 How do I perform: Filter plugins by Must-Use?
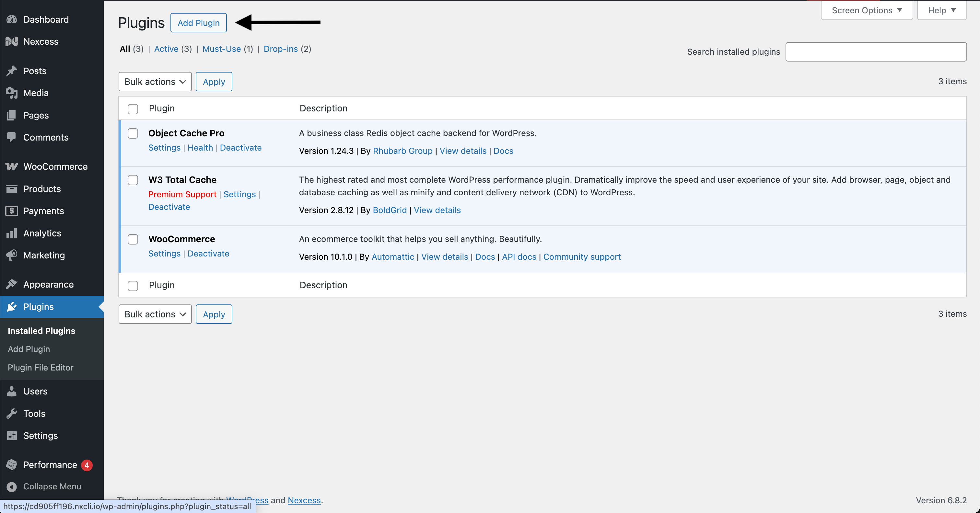(x=221, y=49)
